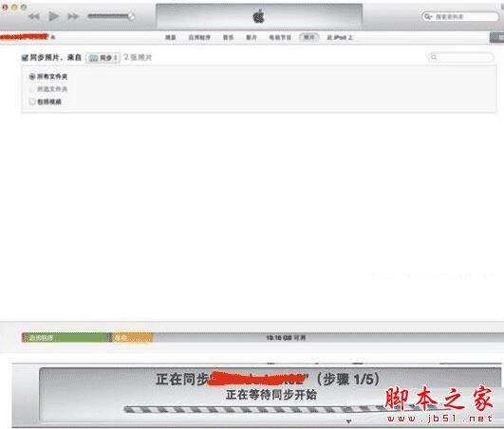
Task: Click the 正在等待同步开始 status text
Action: coord(271,394)
